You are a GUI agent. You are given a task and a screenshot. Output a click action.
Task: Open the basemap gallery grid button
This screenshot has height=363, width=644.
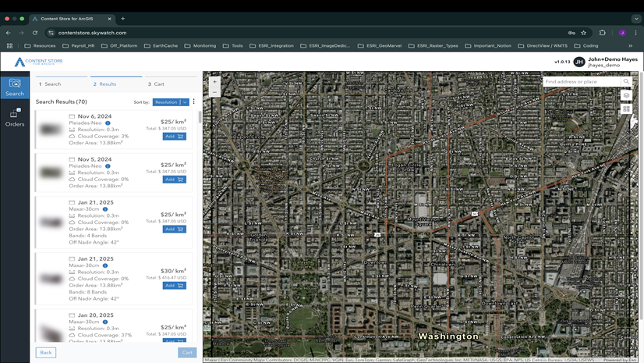(626, 109)
